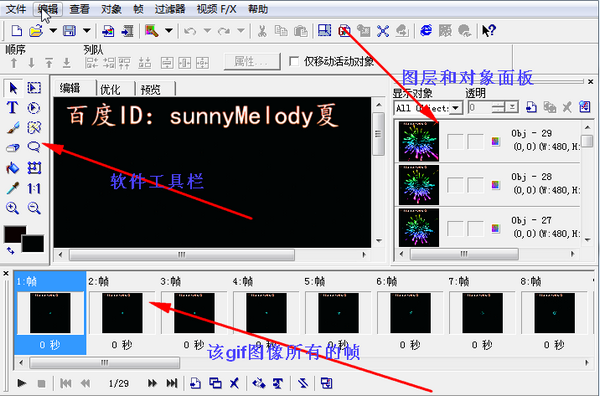Expand the dropdown arrow next to Undo
600x396 pixels.
tap(207, 31)
